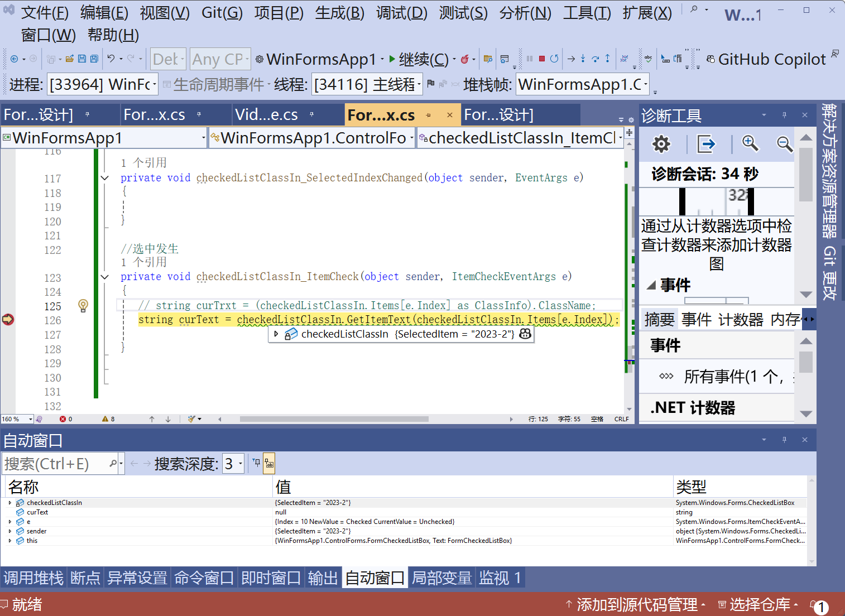Click the Autos search input field
Image resolution: width=845 pixels, height=616 pixels.
pos(56,463)
